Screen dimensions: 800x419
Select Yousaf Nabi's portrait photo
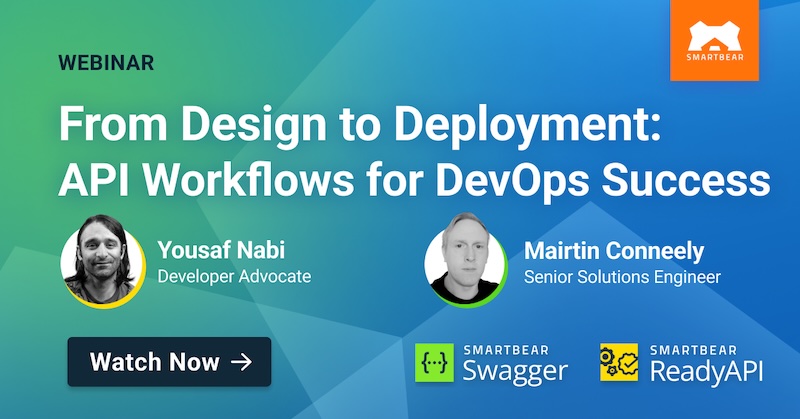103,261
